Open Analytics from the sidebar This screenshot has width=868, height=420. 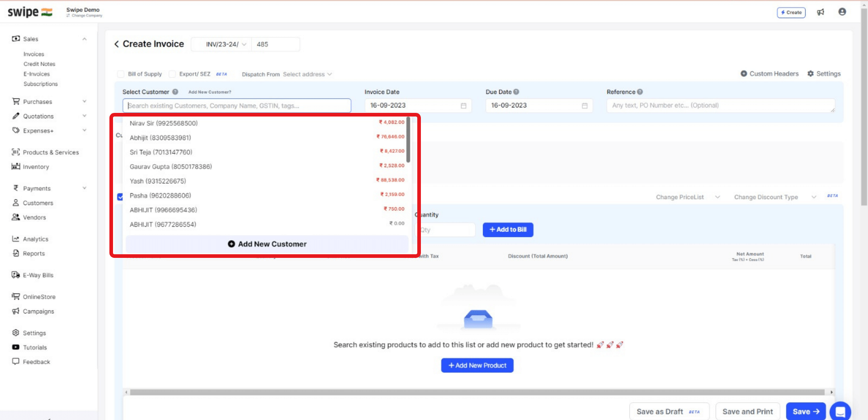(16, 239)
